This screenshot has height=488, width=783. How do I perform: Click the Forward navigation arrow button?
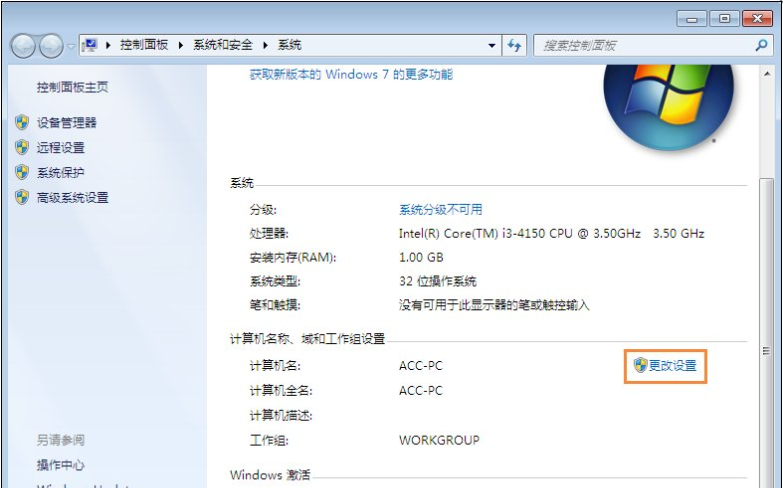pyautogui.click(x=51, y=46)
